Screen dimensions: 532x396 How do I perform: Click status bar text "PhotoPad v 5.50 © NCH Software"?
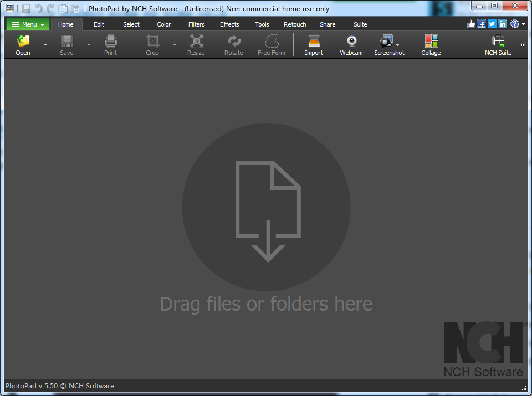click(x=60, y=386)
